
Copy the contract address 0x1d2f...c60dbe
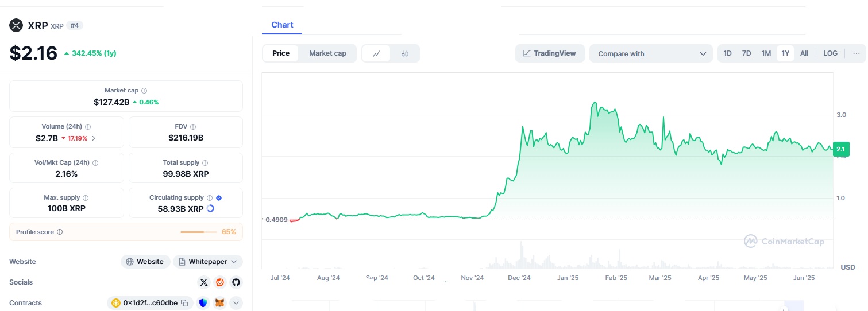pyautogui.click(x=184, y=303)
